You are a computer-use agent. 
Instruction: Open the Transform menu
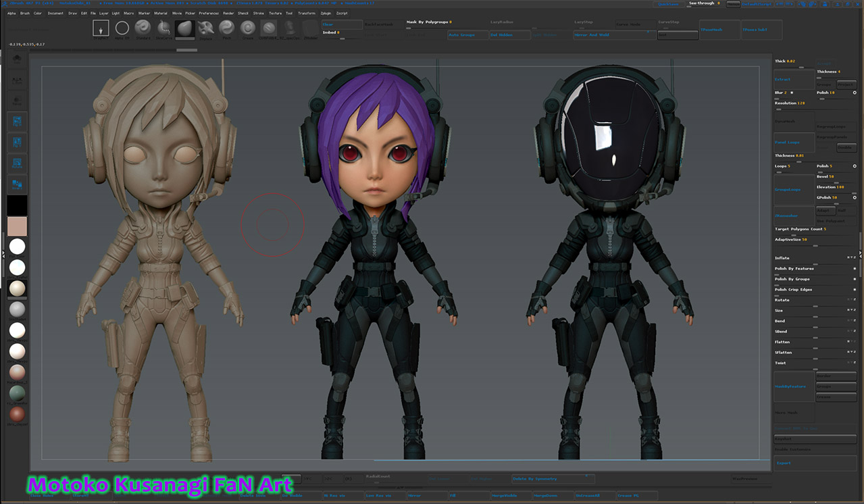306,13
